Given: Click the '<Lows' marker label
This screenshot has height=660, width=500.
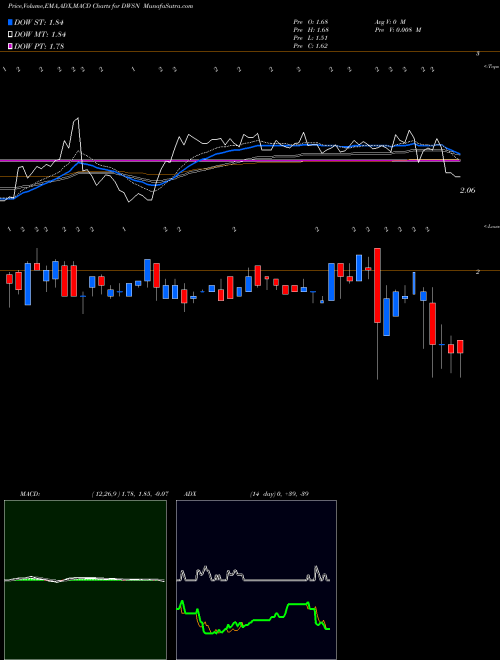Looking at the screenshot, I should point(492,226).
